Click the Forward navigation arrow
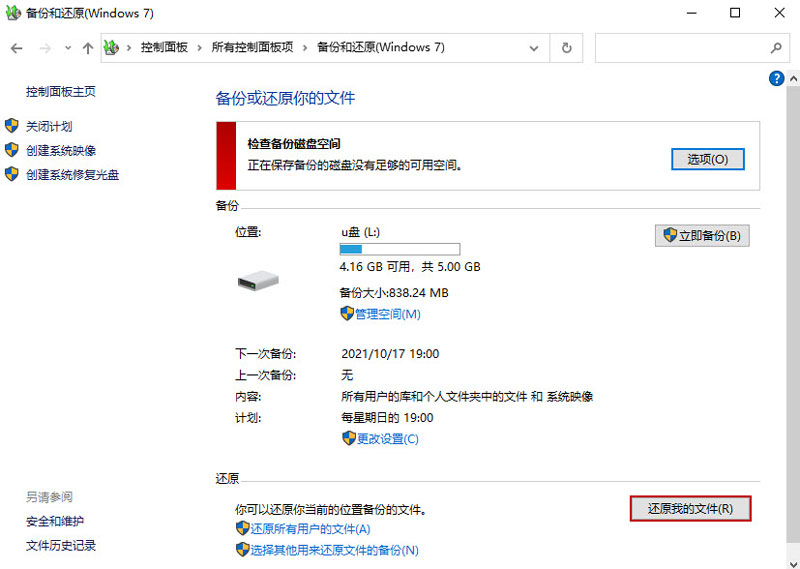The width and height of the screenshot is (800, 569). (x=45, y=48)
